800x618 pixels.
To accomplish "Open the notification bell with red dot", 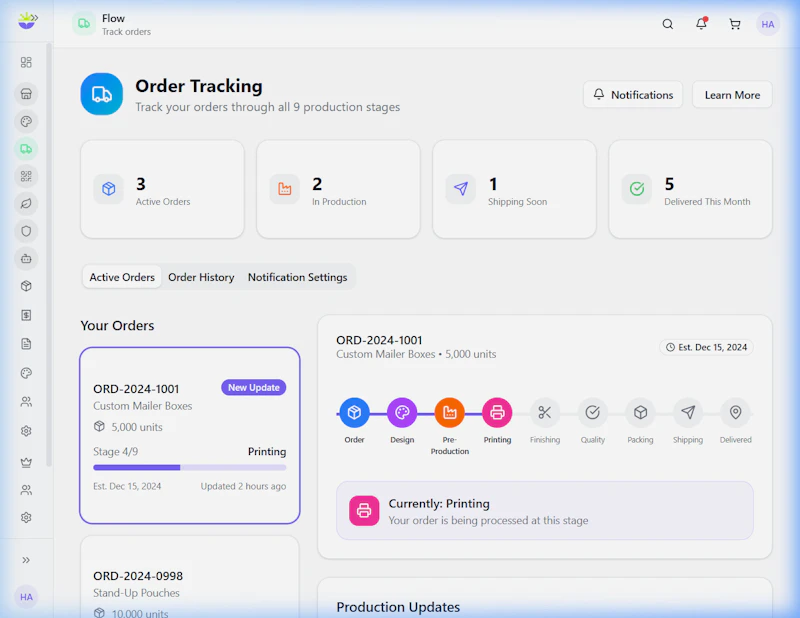I will coord(702,23).
